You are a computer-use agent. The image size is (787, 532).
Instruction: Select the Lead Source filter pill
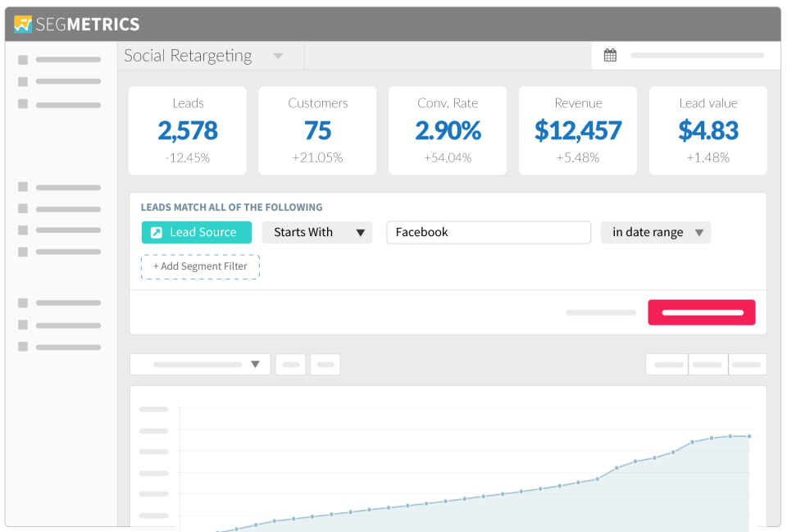[x=196, y=232]
